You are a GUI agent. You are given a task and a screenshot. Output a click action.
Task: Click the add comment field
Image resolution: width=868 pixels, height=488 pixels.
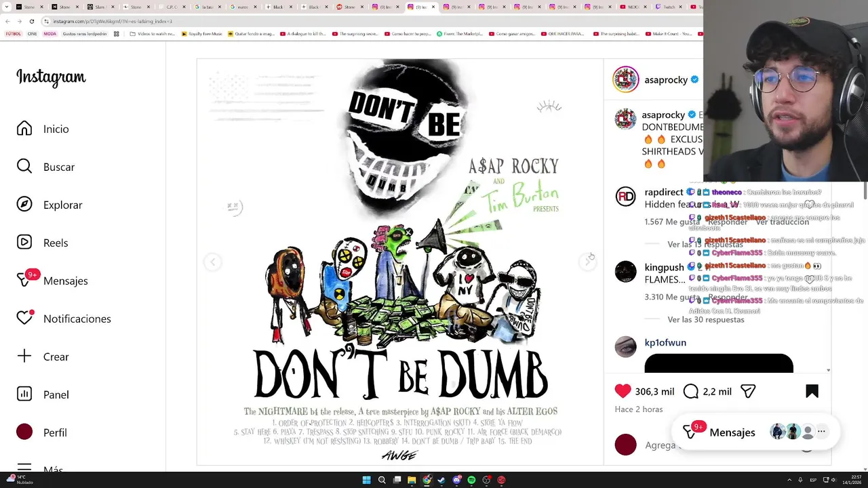tap(661, 445)
